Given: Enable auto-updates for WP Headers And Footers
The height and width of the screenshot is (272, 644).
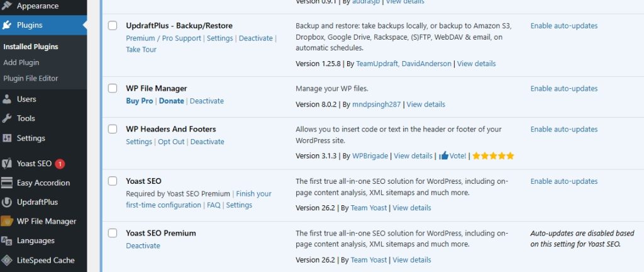Looking at the screenshot, I should [563, 129].
